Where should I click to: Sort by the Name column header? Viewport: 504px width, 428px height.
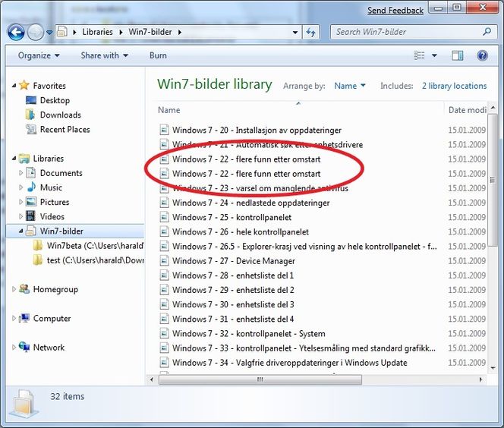point(169,110)
